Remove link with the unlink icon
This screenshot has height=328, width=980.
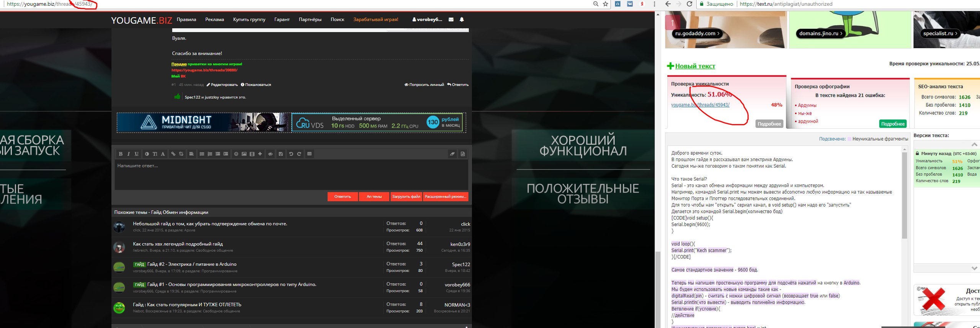pos(181,154)
